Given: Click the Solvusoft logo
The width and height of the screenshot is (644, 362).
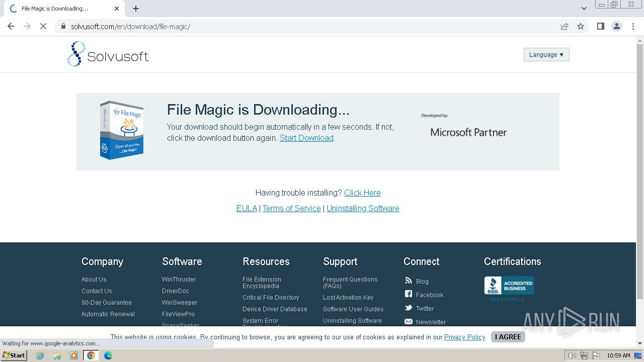Looking at the screenshot, I should click(108, 54).
